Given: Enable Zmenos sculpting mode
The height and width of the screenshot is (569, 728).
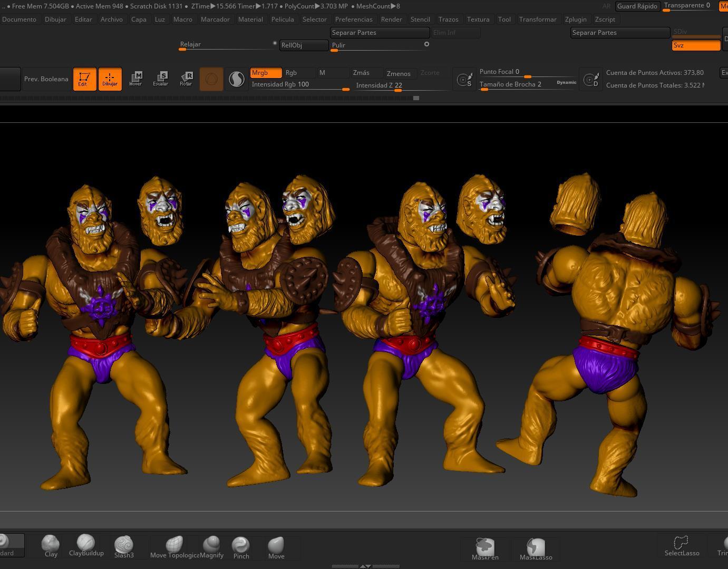Looking at the screenshot, I should click(399, 73).
